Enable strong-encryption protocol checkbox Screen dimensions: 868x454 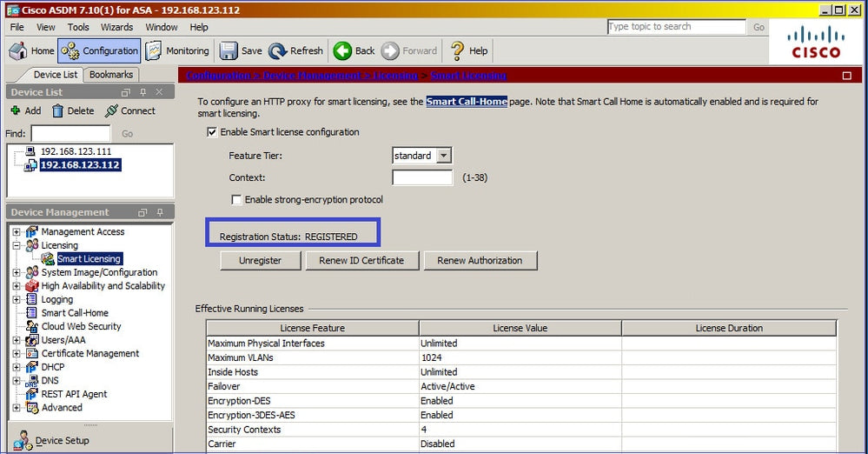pos(236,199)
